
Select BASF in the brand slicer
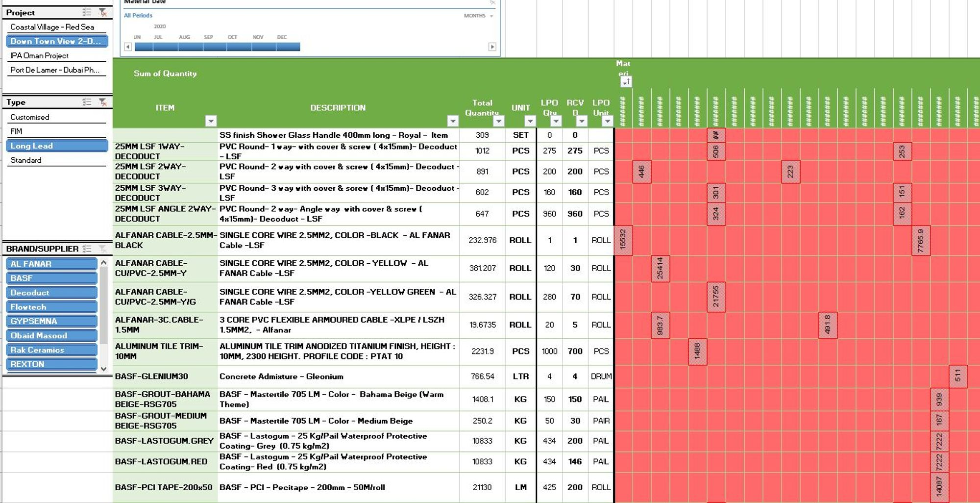point(51,278)
